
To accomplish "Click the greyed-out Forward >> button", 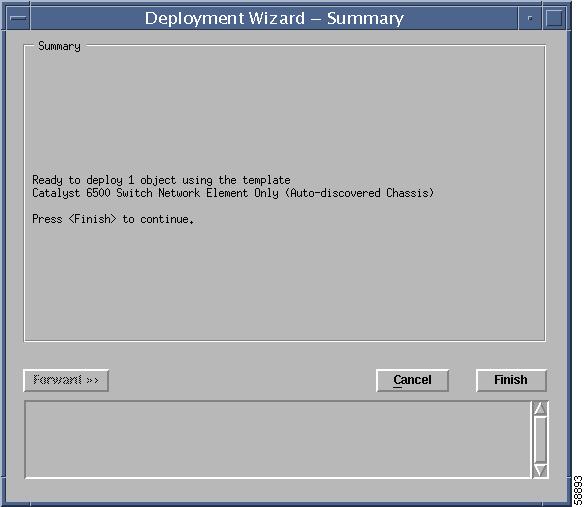I will pyautogui.click(x=66, y=380).
